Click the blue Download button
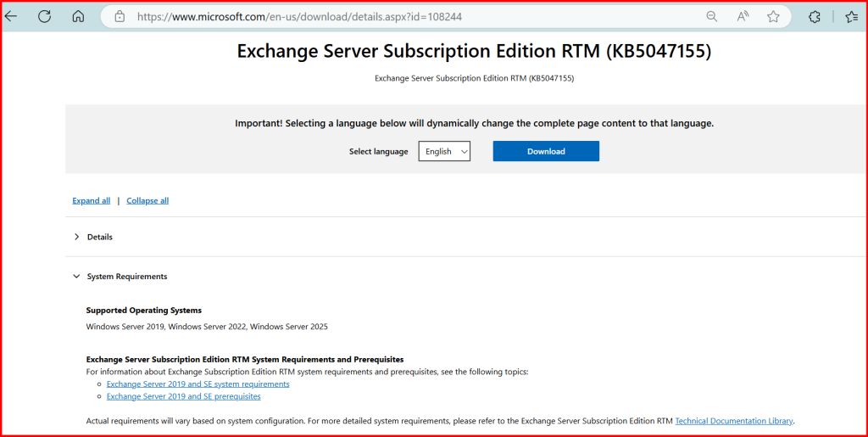Screen dimensions: 868x437 (x=546, y=151)
